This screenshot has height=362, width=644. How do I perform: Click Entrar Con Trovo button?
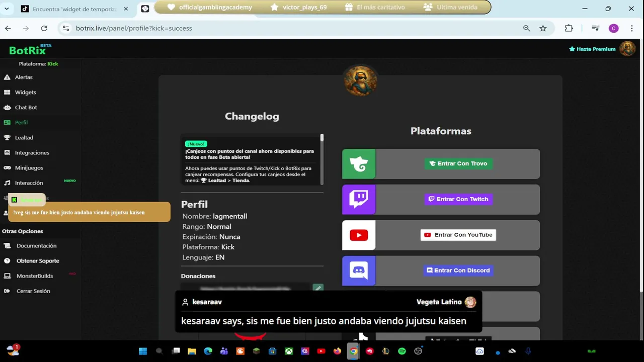(458, 163)
